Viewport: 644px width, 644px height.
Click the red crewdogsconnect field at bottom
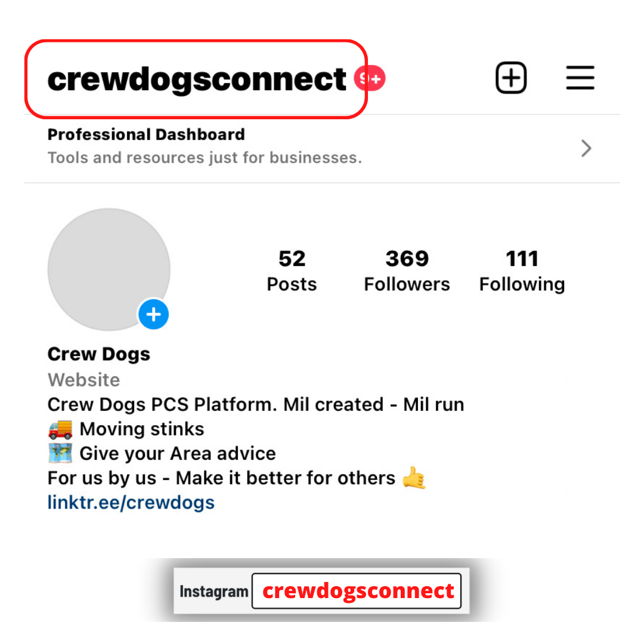coord(357,591)
